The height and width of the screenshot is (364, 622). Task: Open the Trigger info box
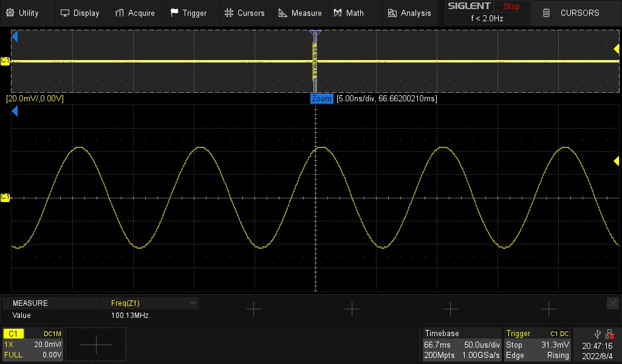(538, 345)
